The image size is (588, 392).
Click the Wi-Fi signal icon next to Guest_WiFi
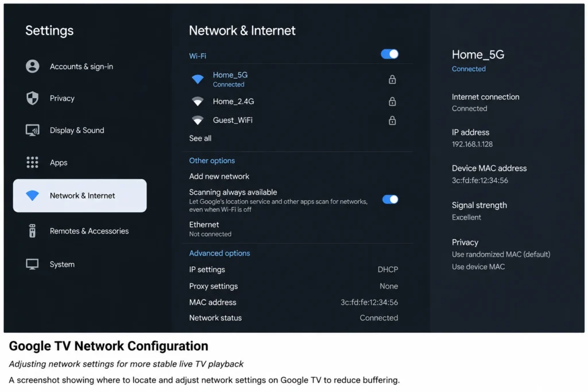pyautogui.click(x=198, y=120)
